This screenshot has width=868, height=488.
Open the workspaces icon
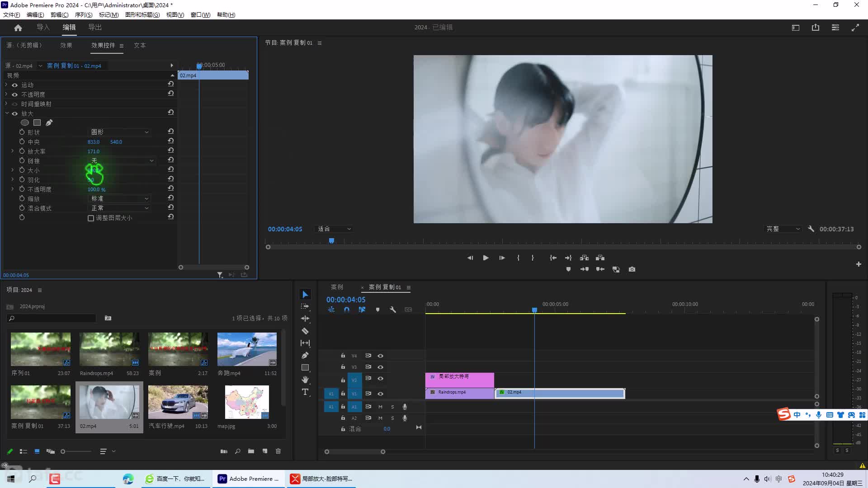tap(835, 28)
